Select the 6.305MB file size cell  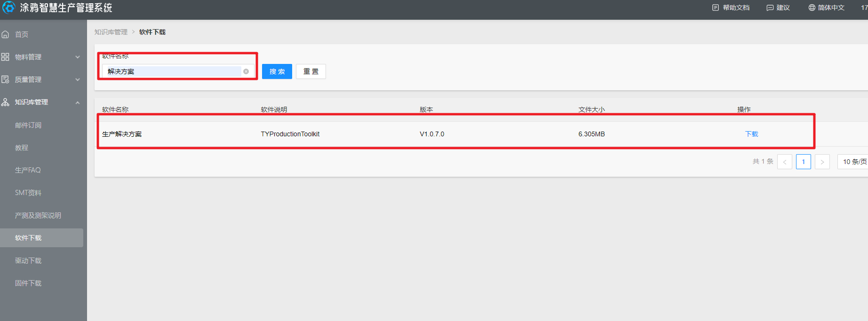click(592, 134)
